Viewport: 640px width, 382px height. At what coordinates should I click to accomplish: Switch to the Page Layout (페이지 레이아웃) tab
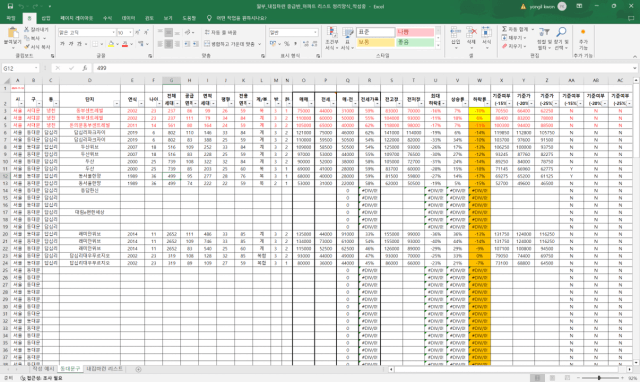point(77,18)
